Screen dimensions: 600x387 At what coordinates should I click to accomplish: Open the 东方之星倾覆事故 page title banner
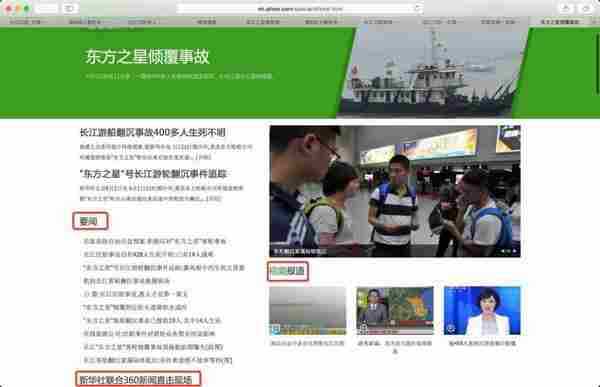point(147,57)
